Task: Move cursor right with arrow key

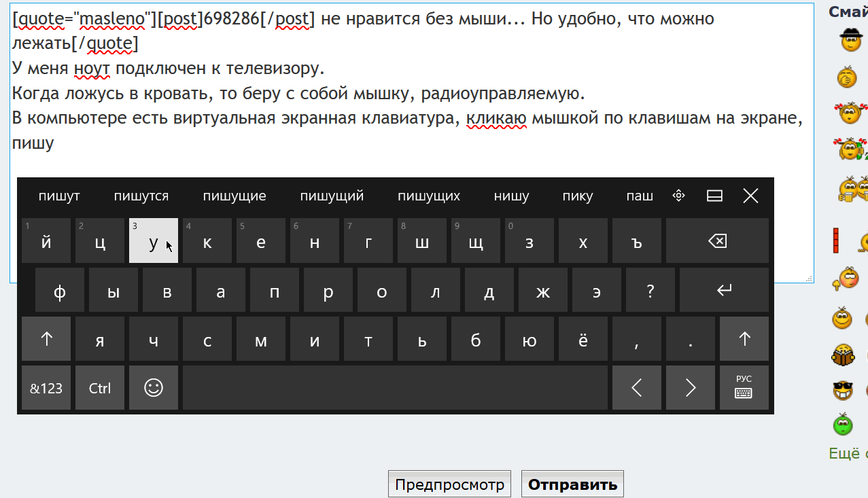Action: pyautogui.click(x=690, y=388)
